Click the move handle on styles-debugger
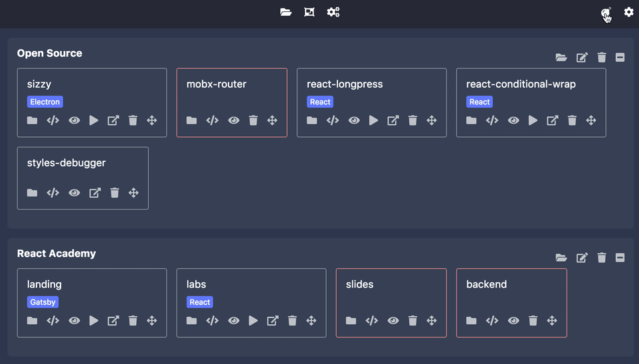Screen dimensions: 639x364 [x=134, y=193]
